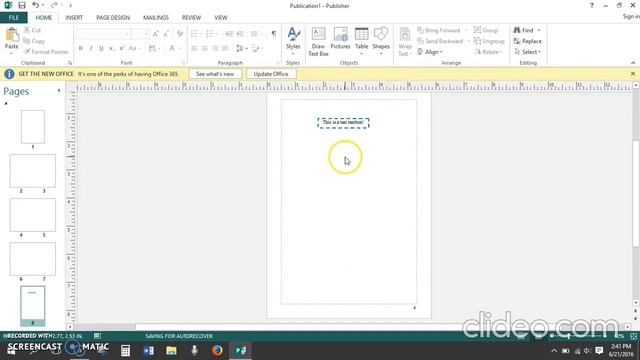
Task: Switch to the VIEW tab
Action: [x=221, y=18]
